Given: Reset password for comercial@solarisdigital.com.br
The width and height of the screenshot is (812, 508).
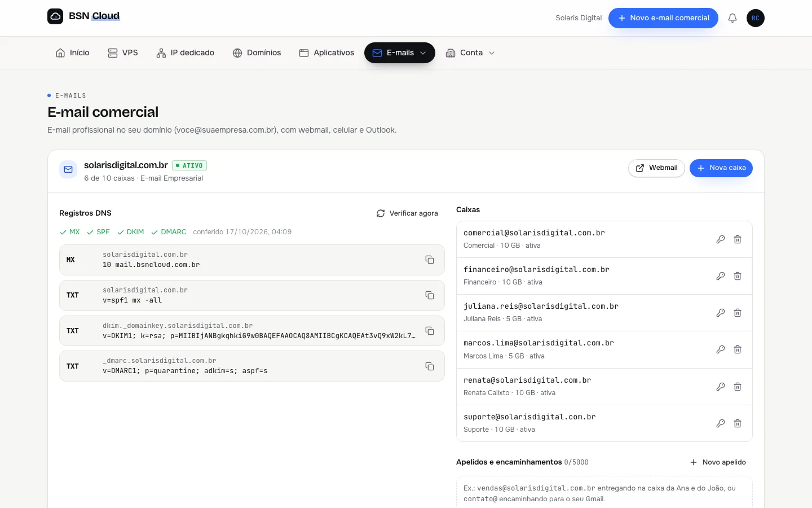Looking at the screenshot, I should point(721,239).
